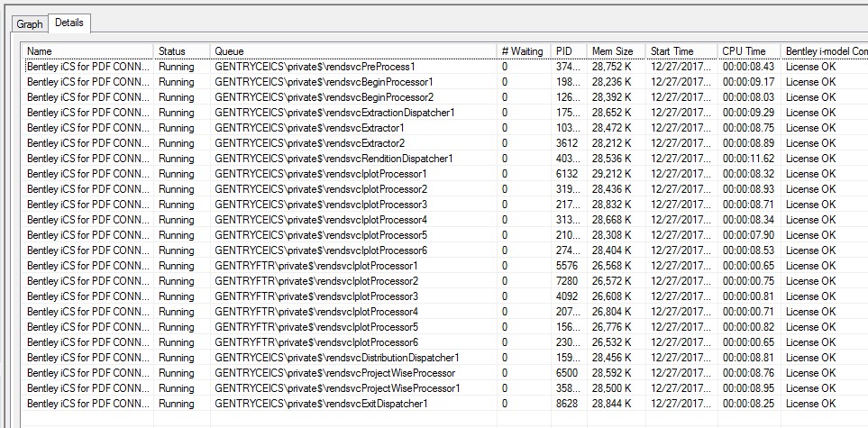Image resolution: width=868 pixels, height=428 pixels.
Task: Click memory size 29,212 K
Action: (612, 174)
